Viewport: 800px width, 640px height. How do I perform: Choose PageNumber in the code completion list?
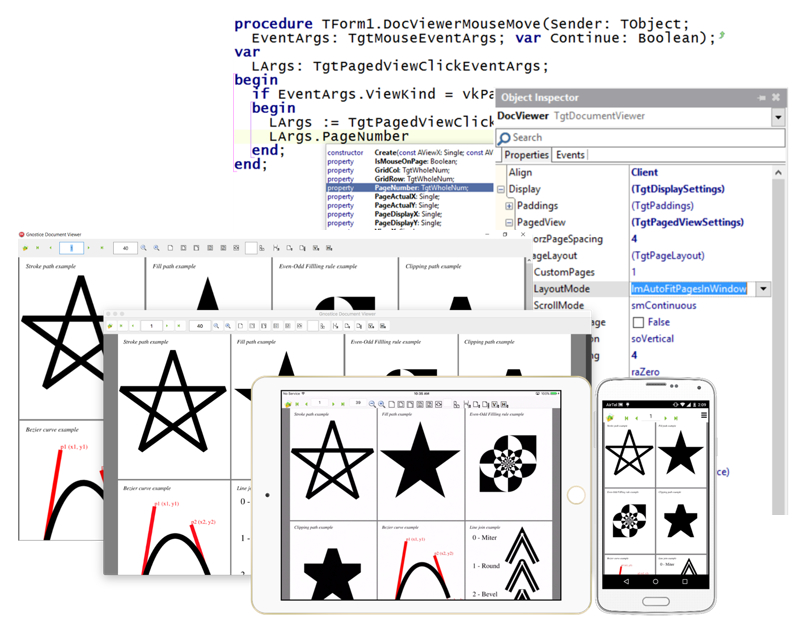(410, 188)
